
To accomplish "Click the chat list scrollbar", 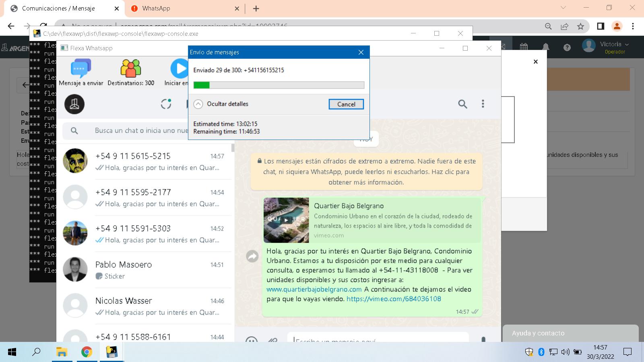I will click(233, 148).
